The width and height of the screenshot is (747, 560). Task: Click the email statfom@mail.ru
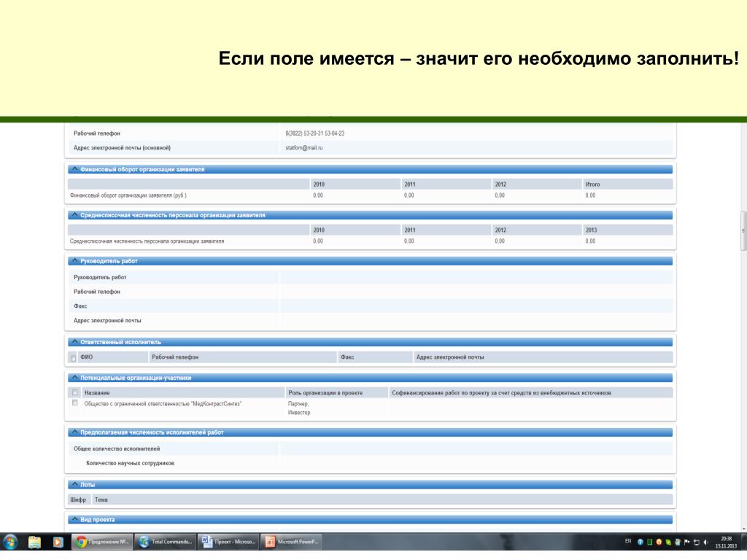[x=304, y=147]
